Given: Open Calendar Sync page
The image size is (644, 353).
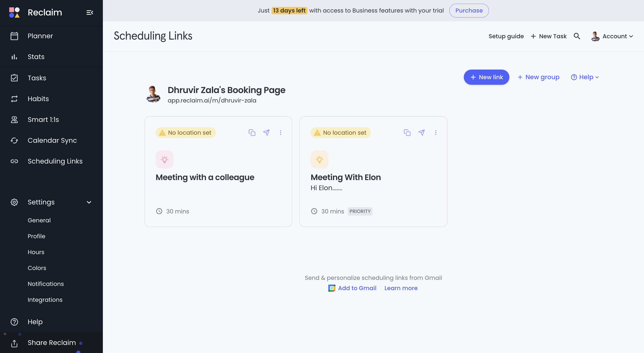Looking at the screenshot, I should 52,140.
